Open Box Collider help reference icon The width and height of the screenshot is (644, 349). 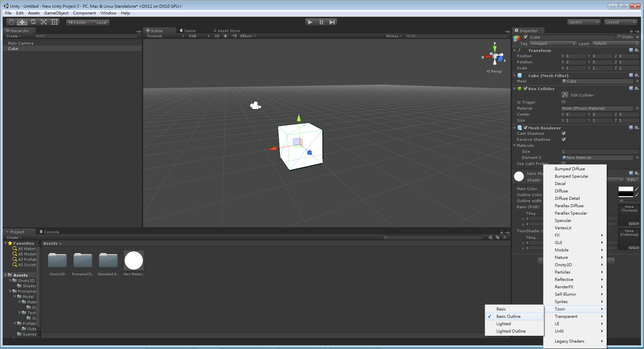631,89
